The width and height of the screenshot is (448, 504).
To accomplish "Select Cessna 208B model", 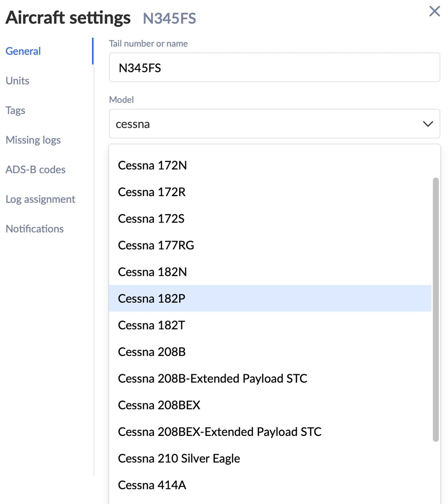I will point(270,352).
